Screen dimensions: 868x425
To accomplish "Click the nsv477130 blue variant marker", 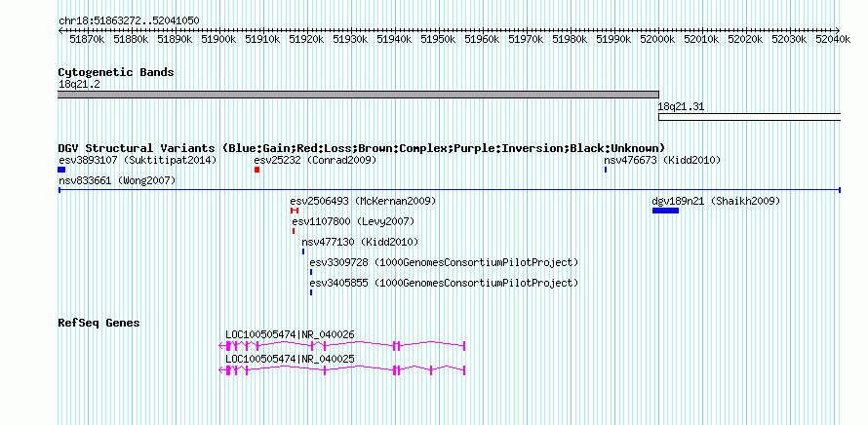I will pyautogui.click(x=302, y=251).
